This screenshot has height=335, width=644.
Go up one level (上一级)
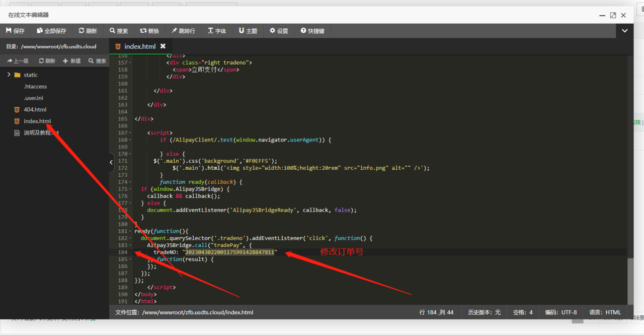[17, 61]
